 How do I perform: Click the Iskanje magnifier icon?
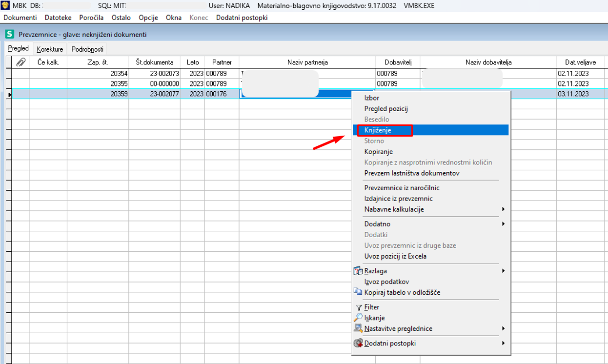coord(359,318)
